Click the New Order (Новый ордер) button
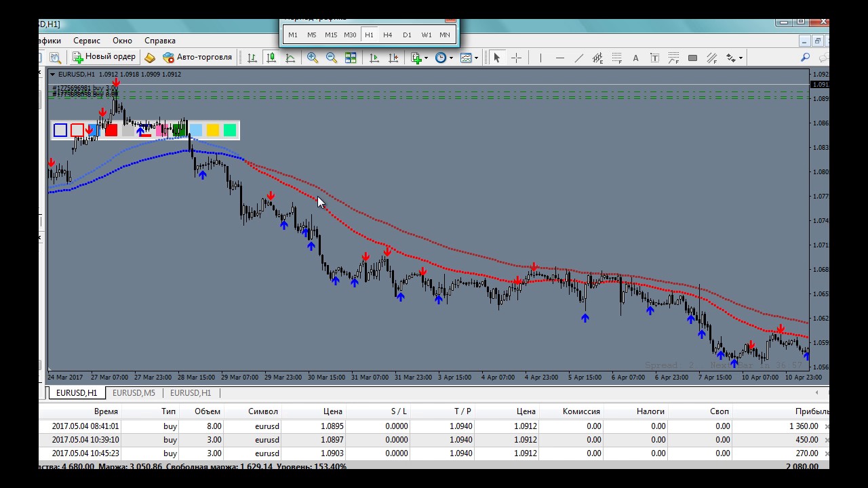The width and height of the screenshot is (868, 488). point(104,58)
